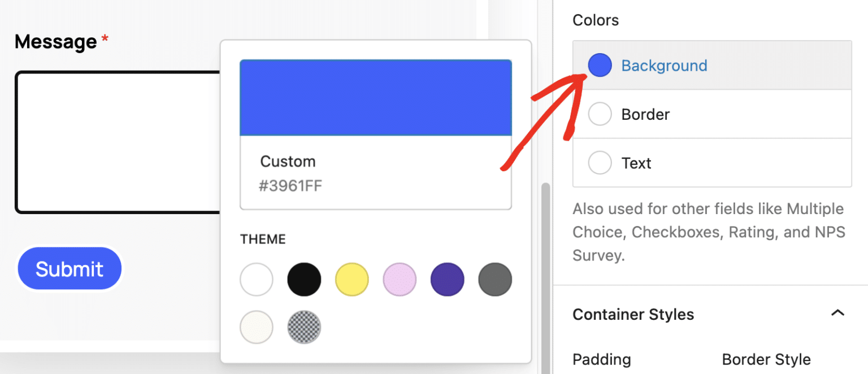
Task: Select the white theme swatch
Action: coord(256,279)
